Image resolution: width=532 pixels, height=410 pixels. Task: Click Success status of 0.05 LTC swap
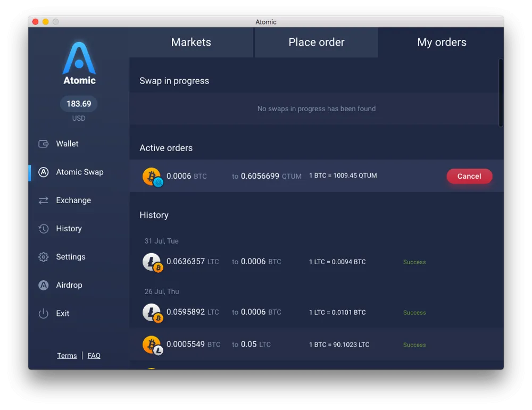(x=414, y=345)
